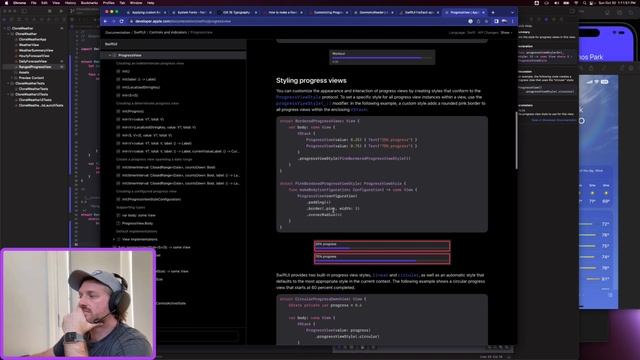Image resolution: width=640 pixels, height=360 pixels.
Task: Follow the ProgressViewStyle protocol link
Action: pyautogui.click(x=298, y=97)
